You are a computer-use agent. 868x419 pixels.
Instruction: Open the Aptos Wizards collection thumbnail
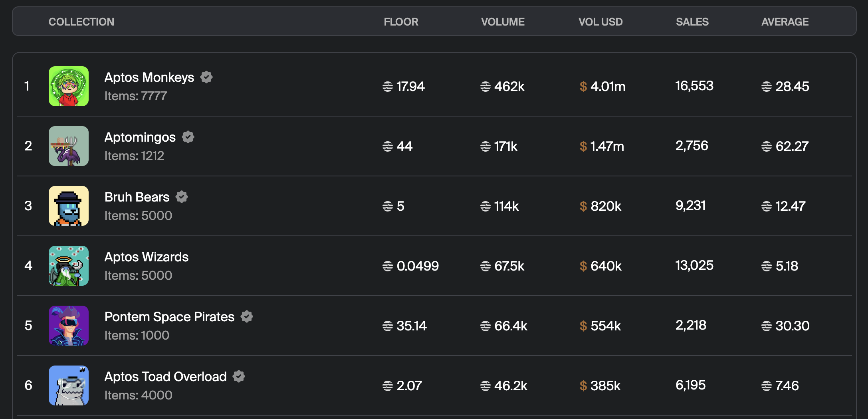[69, 266]
